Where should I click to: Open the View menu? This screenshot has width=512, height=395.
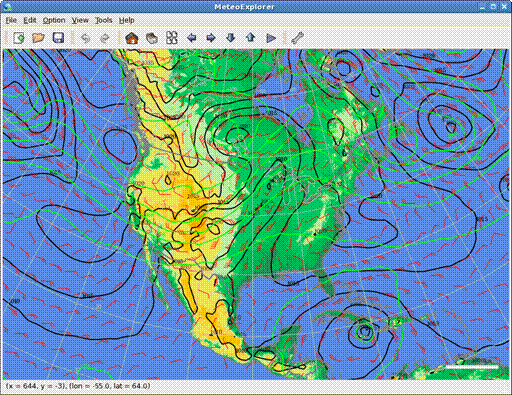point(80,20)
